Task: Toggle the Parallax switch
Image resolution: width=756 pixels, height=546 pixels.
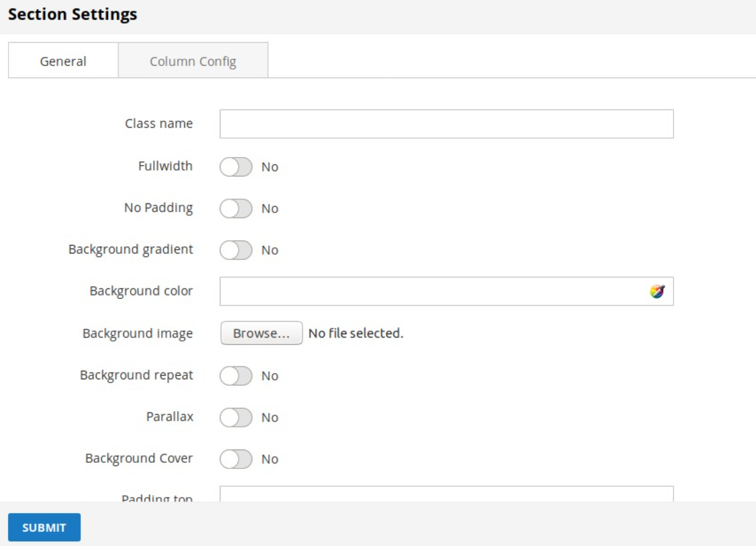Action: pyautogui.click(x=236, y=417)
